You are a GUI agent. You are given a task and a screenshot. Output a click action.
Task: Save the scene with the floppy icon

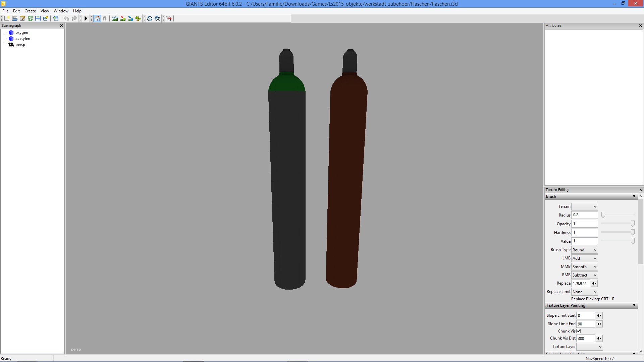(x=38, y=18)
